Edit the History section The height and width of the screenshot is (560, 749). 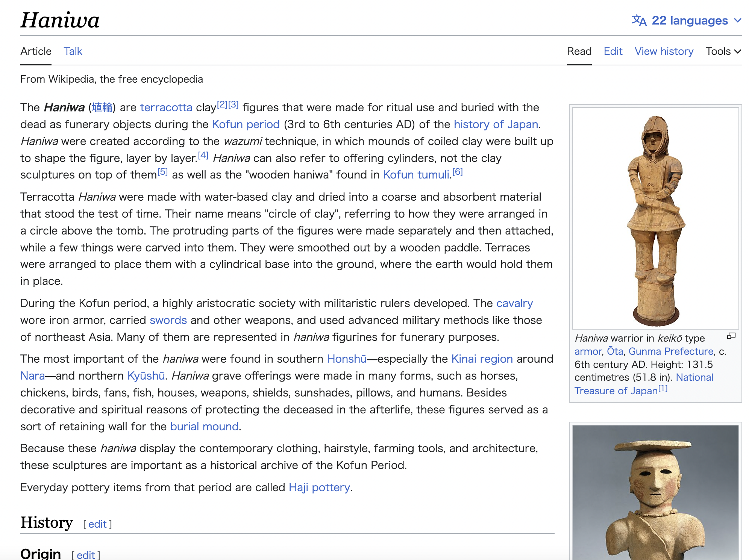click(x=97, y=524)
